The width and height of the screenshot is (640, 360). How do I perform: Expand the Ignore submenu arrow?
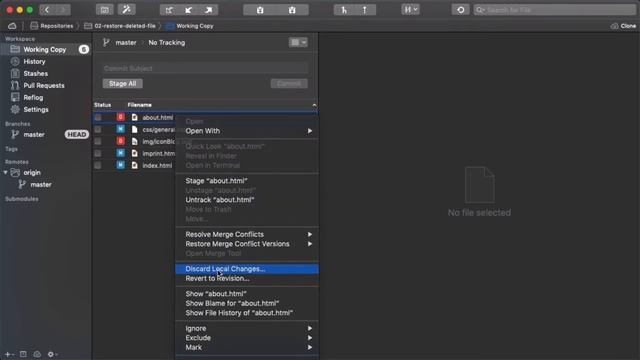tap(310, 328)
